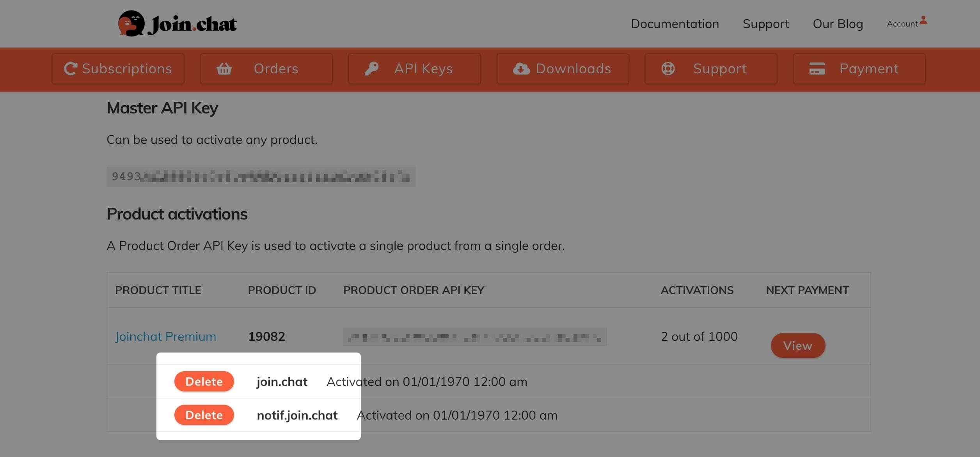The width and height of the screenshot is (980, 457).
Task: Click the Join.chat logo icon
Action: 131,23
